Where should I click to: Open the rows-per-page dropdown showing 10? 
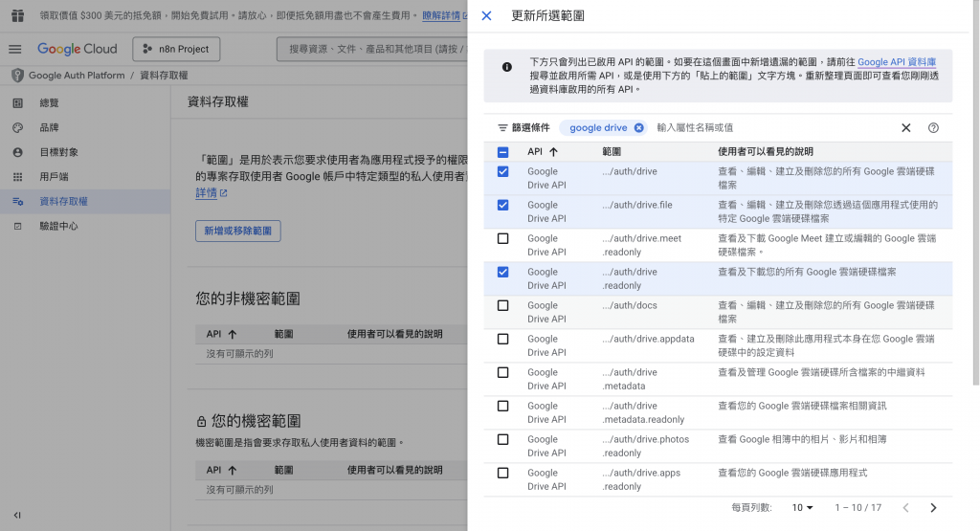click(x=803, y=508)
